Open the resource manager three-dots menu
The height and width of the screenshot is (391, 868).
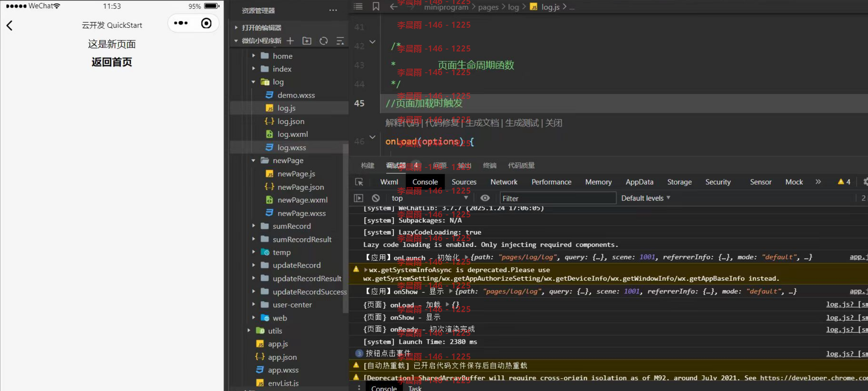(x=333, y=10)
